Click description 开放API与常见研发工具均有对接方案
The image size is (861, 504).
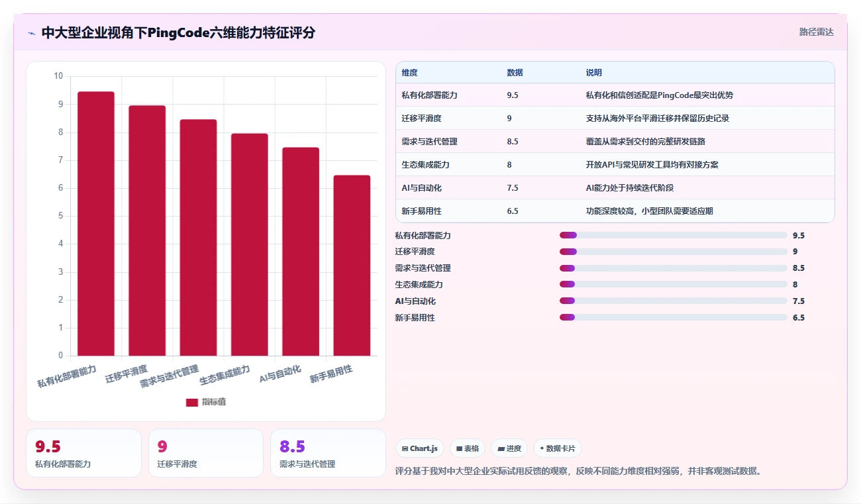(652, 165)
